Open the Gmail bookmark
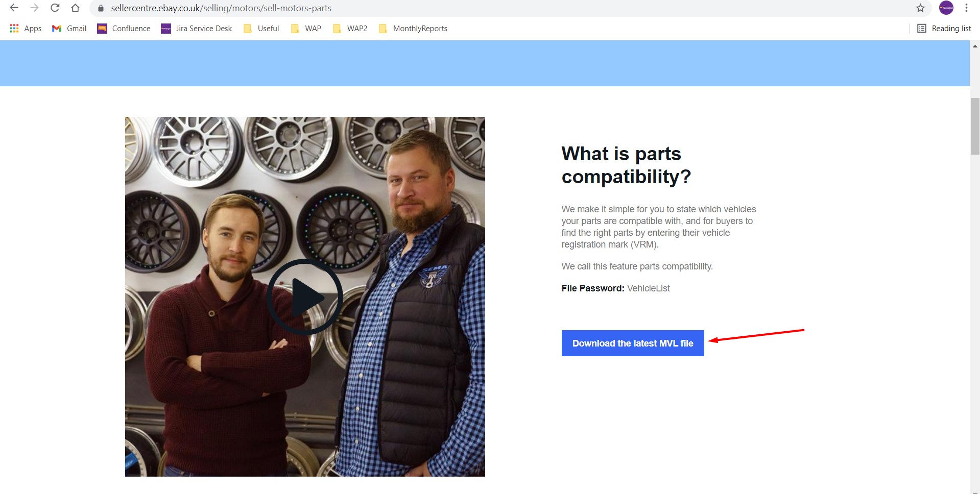The width and height of the screenshot is (980, 494). click(x=69, y=29)
